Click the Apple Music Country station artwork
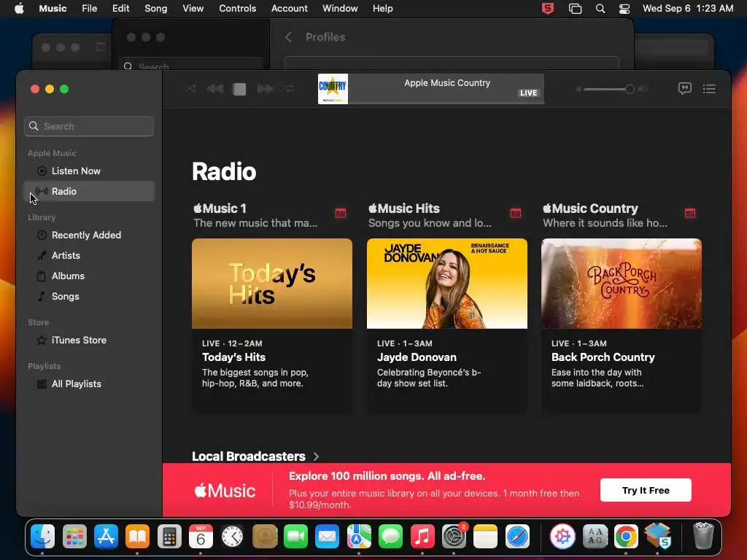Image resolution: width=747 pixels, height=560 pixels. [x=333, y=89]
